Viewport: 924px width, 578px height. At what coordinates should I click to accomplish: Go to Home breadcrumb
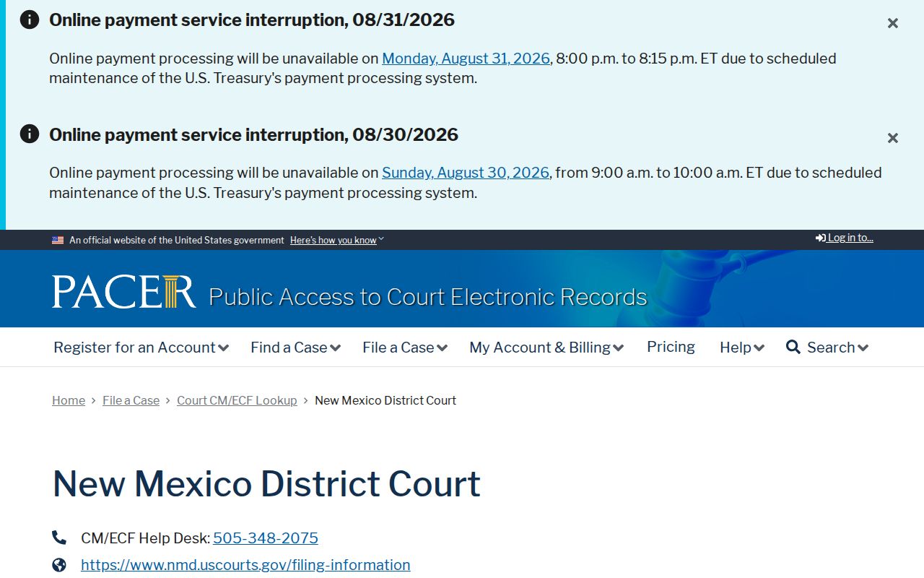pos(69,400)
